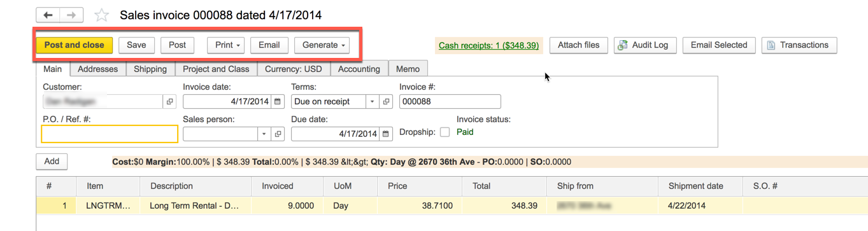The width and height of the screenshot is (868, 231).
Task: Open Customer record via lookup icon
Action: [170, 102]
